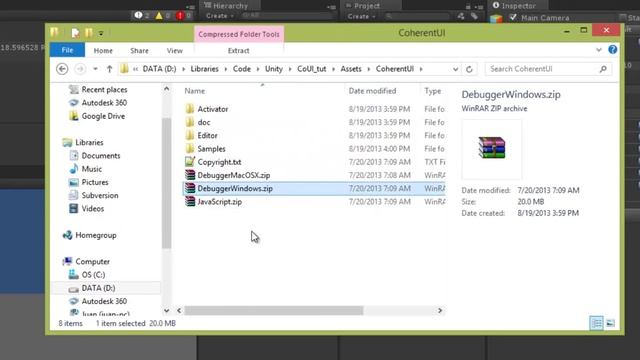Go up one folder level arrow
Image resolution: width=640 pixels, height=360 pixels.
point(109,69)
